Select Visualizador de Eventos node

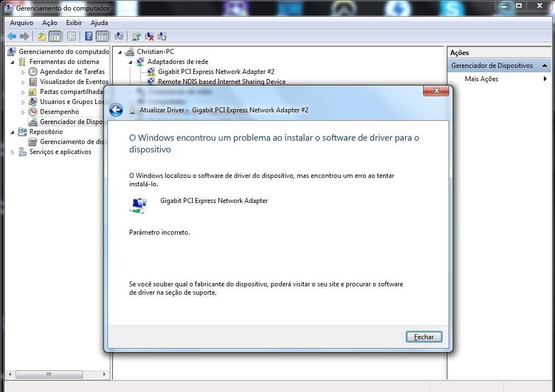point(74,81)
